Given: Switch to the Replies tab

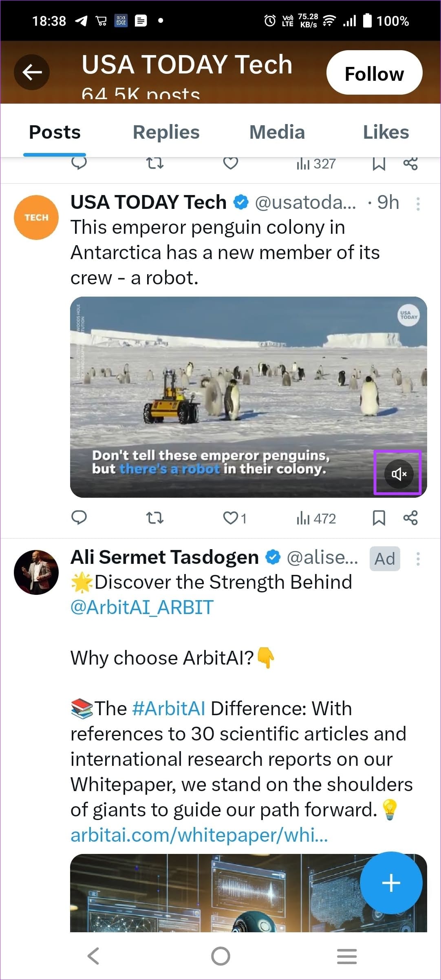Looking at the screenshot, I should (x=166, y=132).
